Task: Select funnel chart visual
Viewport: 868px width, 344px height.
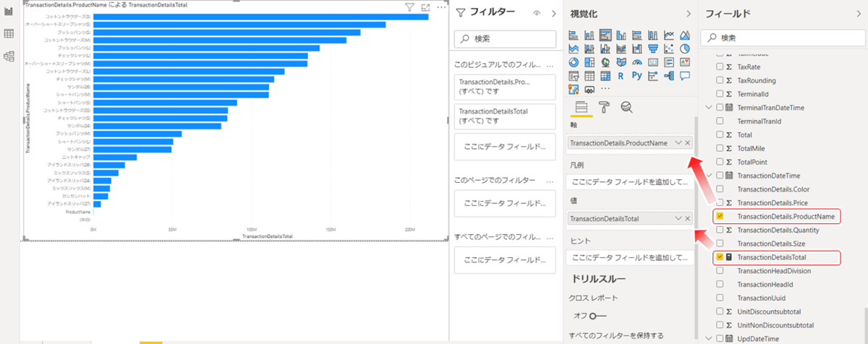Action: [x=653, y=48]
